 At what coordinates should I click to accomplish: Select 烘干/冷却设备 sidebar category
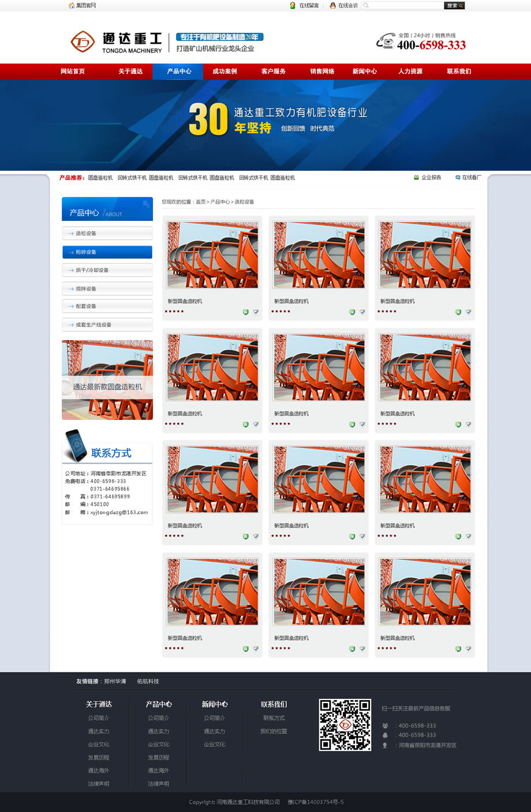point(107,270)
